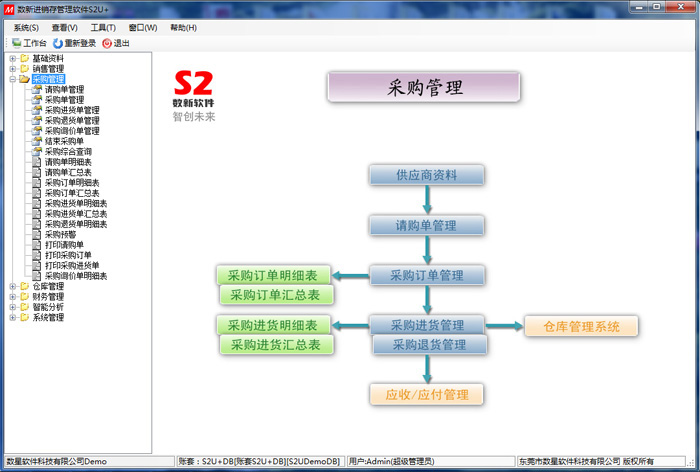The image size is (700, 472).
Task: Click the icon beside 采购退货单管理
Action: coord(37,121)
